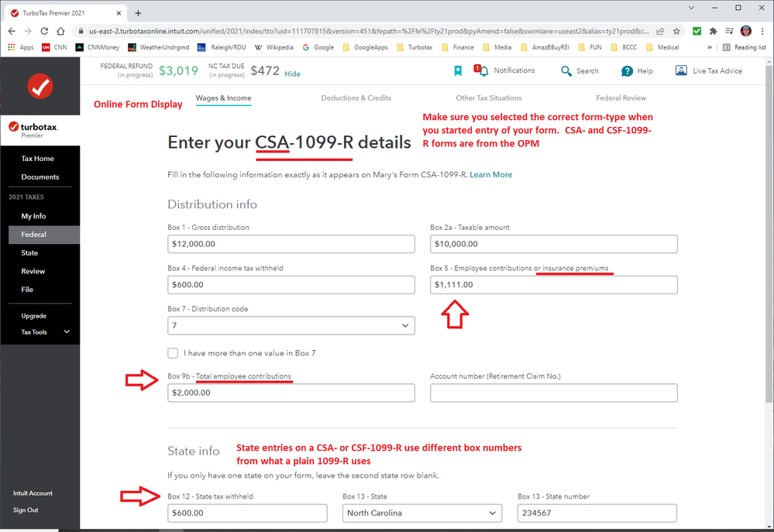Open the Box 13 State dropdown
Screen dimensions: 774x532
[422, 513]
